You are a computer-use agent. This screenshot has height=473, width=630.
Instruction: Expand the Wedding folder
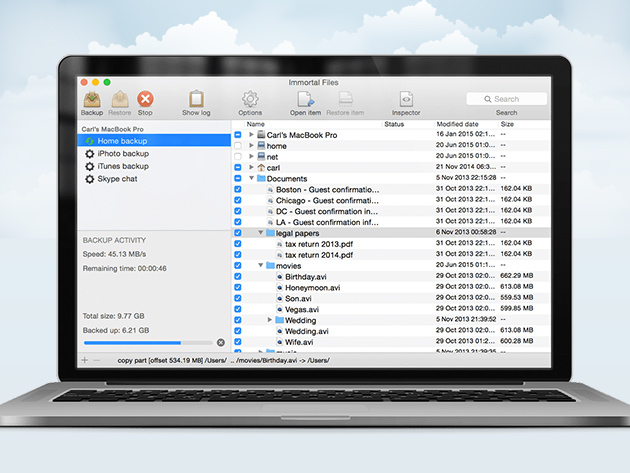click(270, 320)
